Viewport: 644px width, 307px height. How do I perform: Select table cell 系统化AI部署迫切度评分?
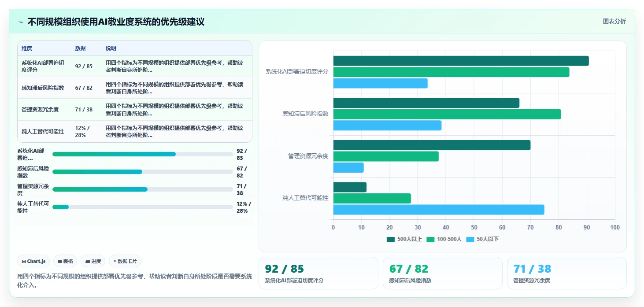tap(43, 67)
